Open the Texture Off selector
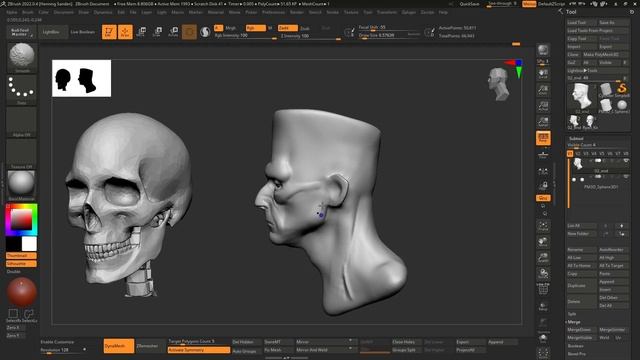640x360 pixels. tap(22, 154)
